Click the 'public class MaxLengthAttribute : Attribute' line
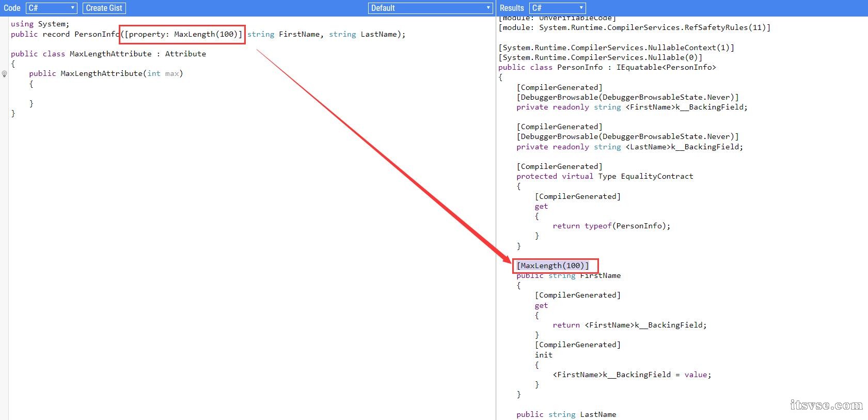The image size is (868, 420). pos(108,54)
